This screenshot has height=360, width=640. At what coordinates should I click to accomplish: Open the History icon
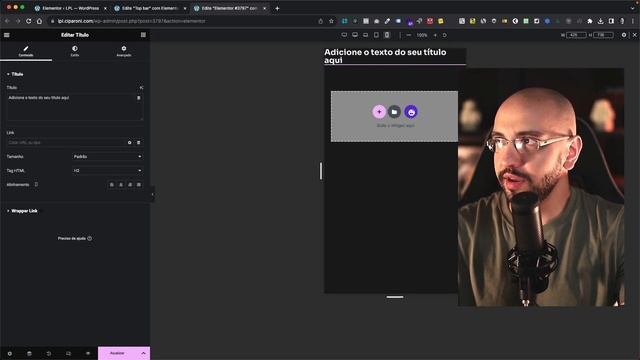[49, 353]
